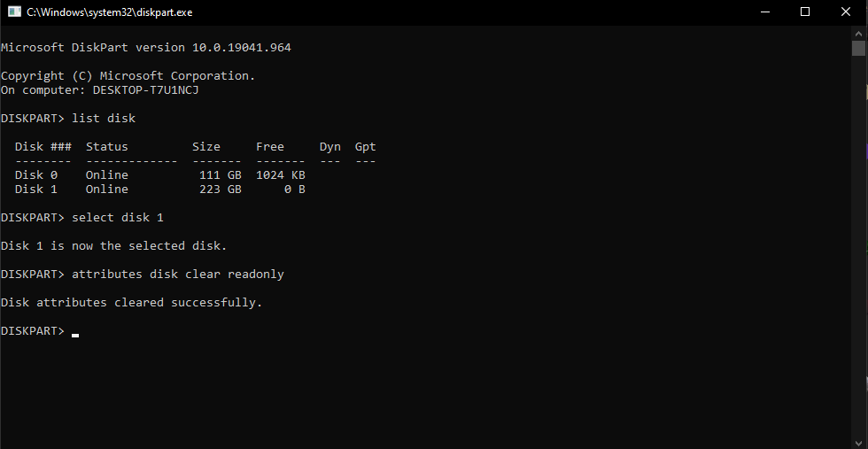Click 'Disk attributes cleared successfully' message
Viewport: 868px width, 449px height.
[x=131, y=303]
